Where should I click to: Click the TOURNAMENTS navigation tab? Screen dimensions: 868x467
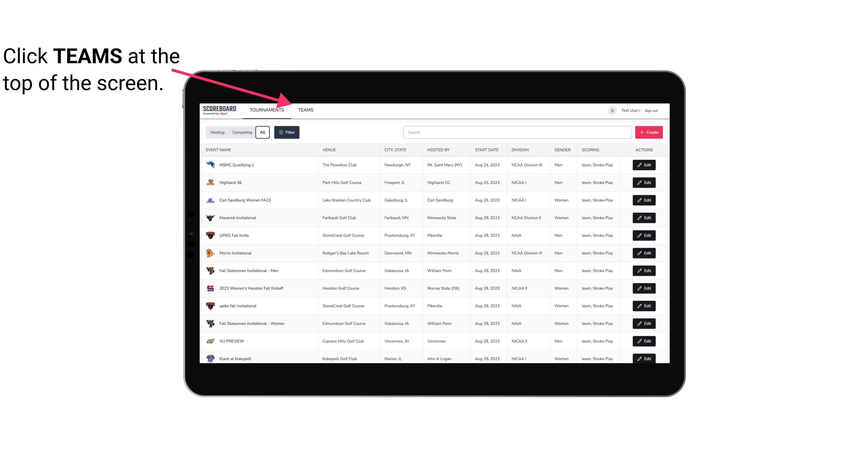point(267,110)
